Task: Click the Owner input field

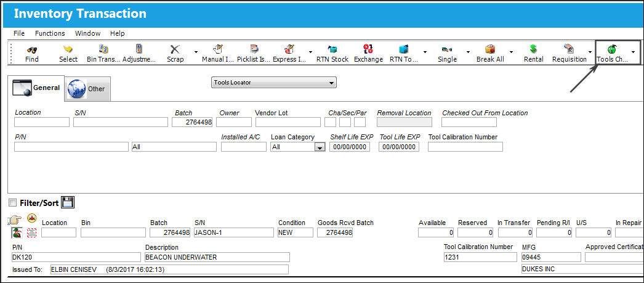Action: (234, 122)
